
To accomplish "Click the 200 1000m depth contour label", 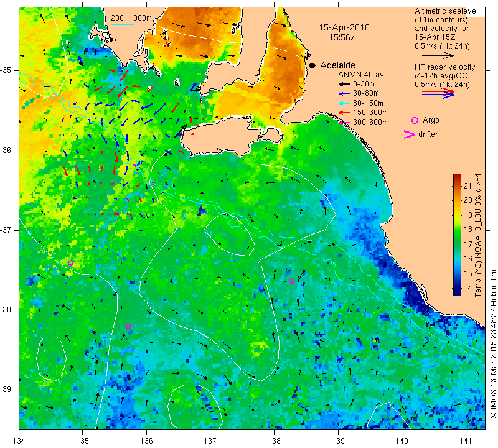I will click(131, 18).
